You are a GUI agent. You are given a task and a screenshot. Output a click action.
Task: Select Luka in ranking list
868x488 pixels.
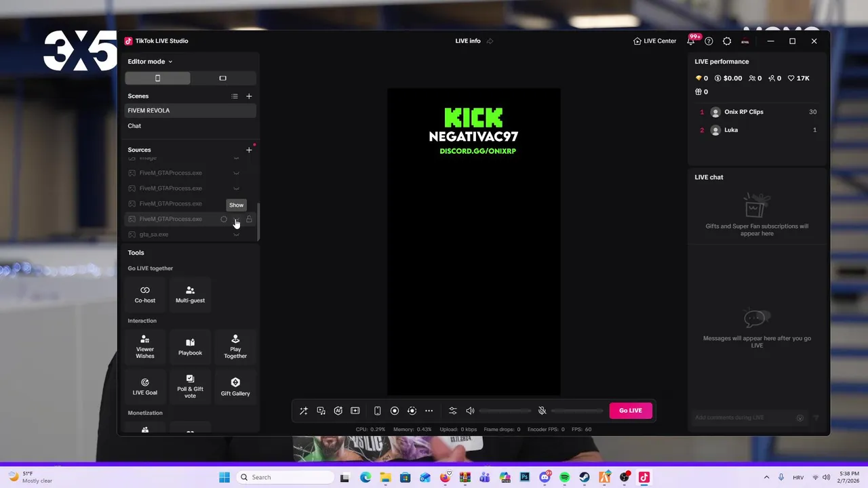coord(757,130)
